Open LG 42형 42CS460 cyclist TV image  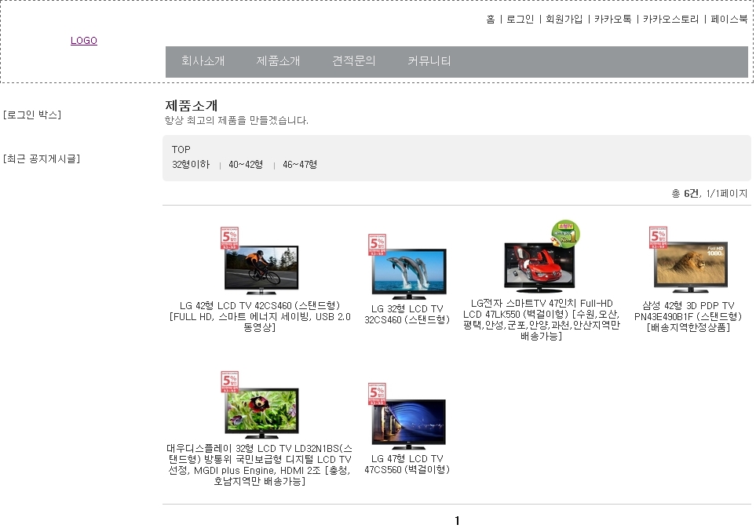tap(261, 269)
